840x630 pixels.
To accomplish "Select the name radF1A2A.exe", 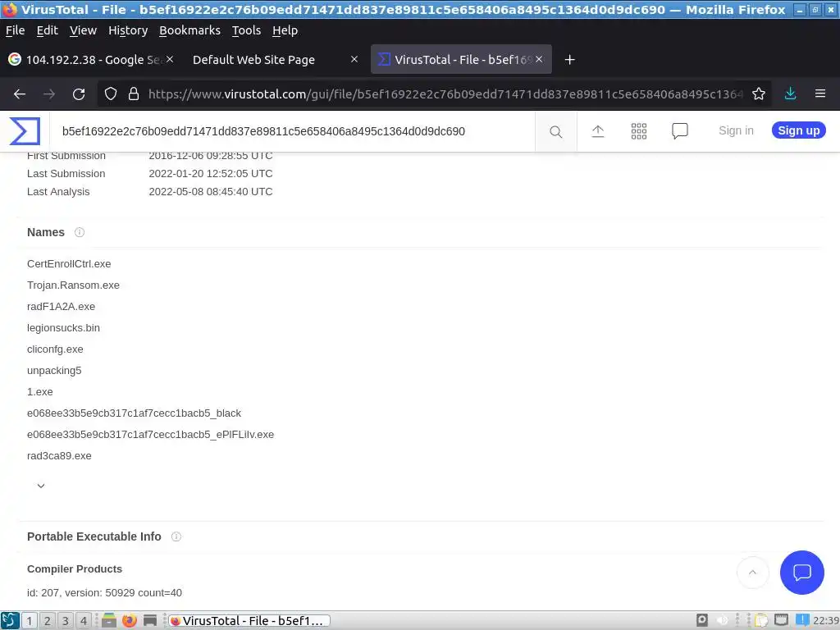I will (61, 307).
